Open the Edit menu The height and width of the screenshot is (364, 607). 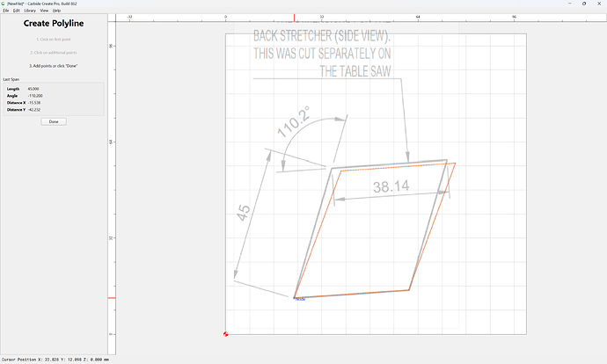click(16, 11)
